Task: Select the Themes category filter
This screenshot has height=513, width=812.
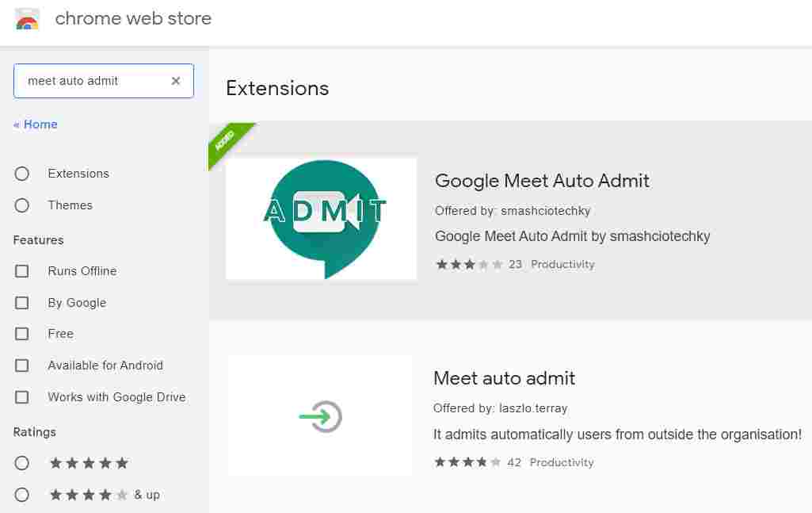Action: click(21, 205)
